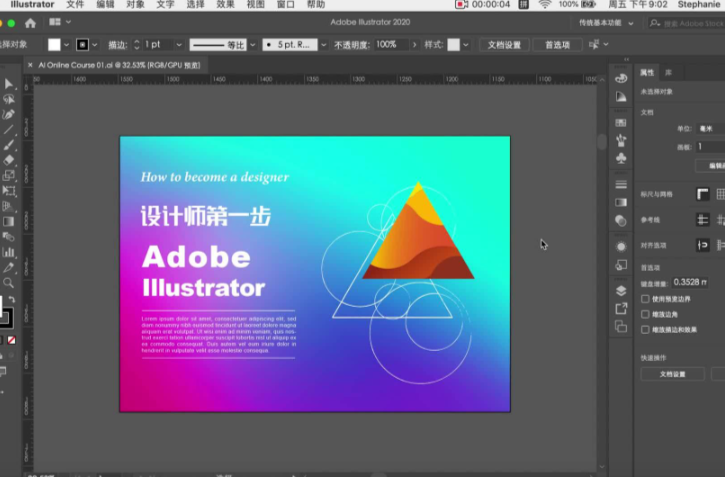Click the 首选项 button
The height and width of the screenshot is (477, 725).
coord(557,45)
